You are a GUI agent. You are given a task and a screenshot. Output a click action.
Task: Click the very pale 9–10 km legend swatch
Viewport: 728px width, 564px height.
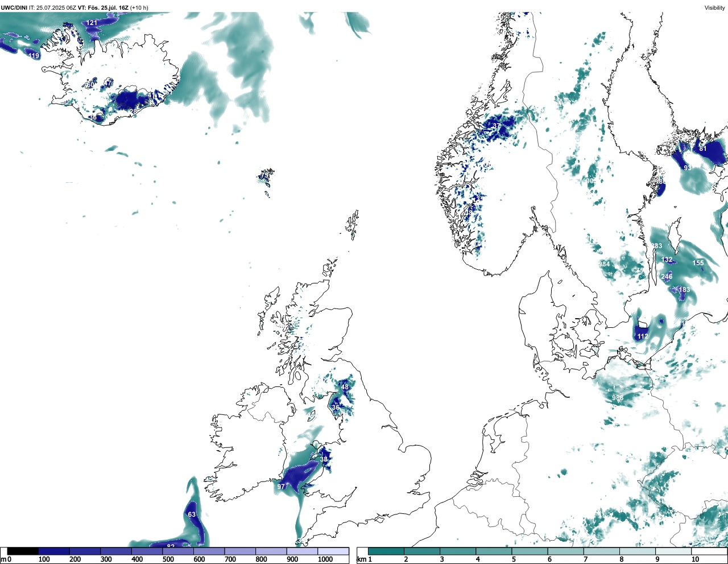(x=674, y=551)
